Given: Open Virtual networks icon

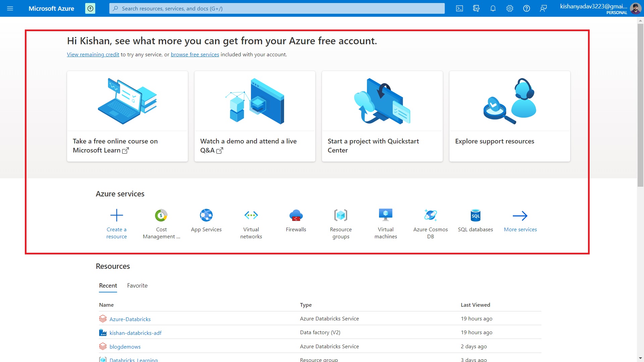Looking at the screenshot, I should [x=251, y=215].
